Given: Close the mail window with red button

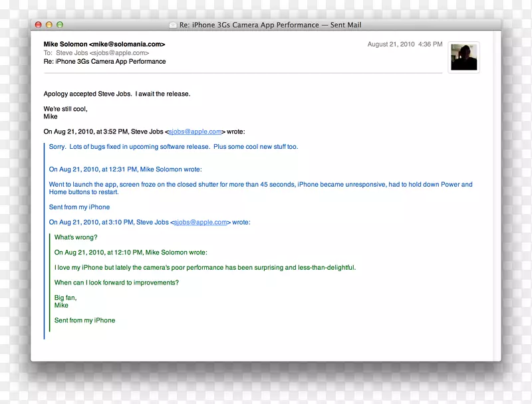Looking at the screenshot, I should coord(39,25).
